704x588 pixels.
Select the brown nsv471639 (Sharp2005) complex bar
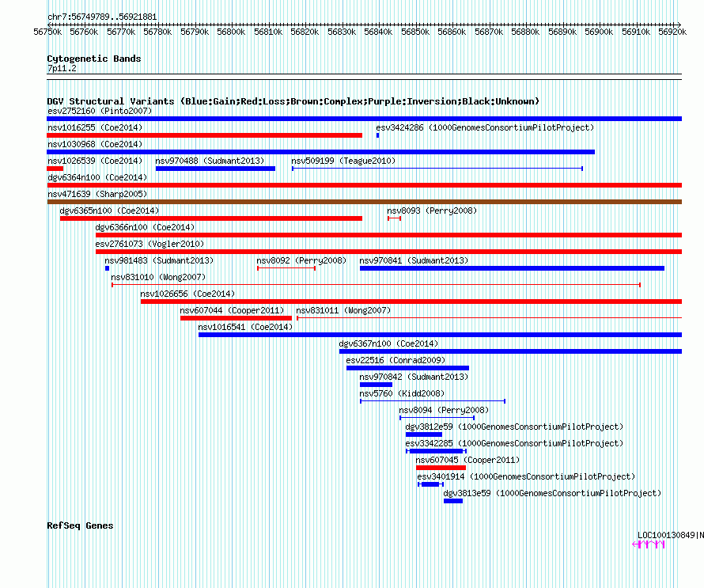364,202
